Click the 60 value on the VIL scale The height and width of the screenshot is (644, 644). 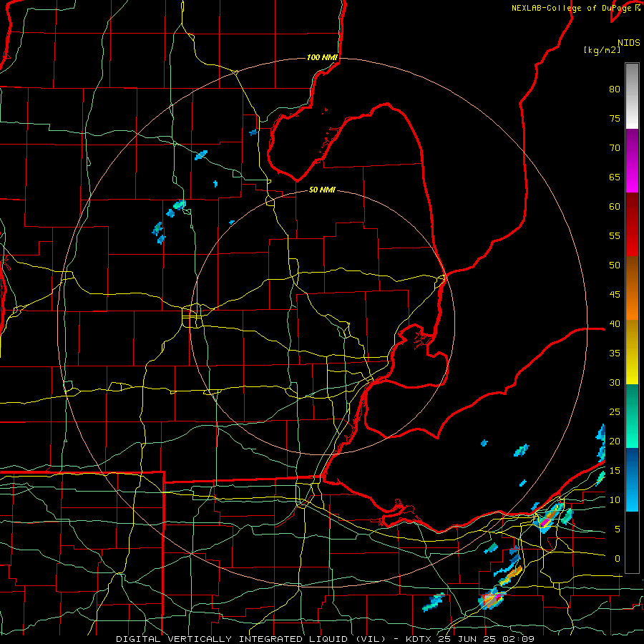(615, 207)
